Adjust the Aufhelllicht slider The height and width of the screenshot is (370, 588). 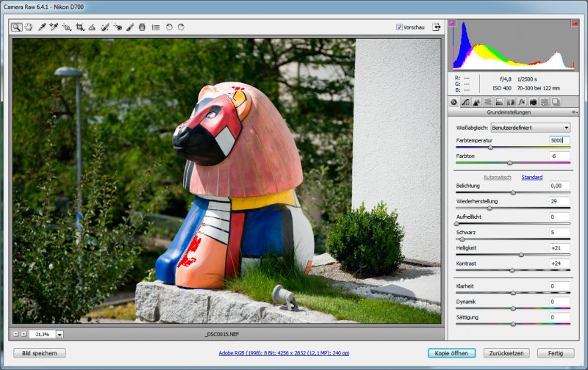[456, 224]
